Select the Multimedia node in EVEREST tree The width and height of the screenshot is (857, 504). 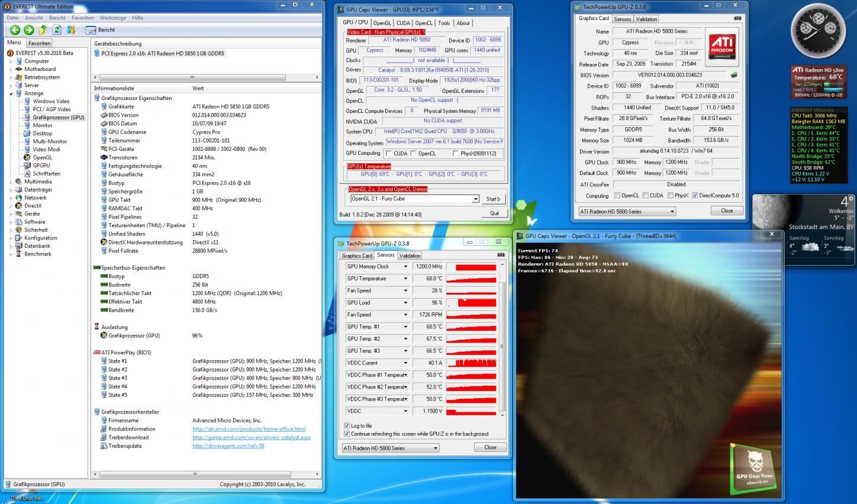point(38,182)
